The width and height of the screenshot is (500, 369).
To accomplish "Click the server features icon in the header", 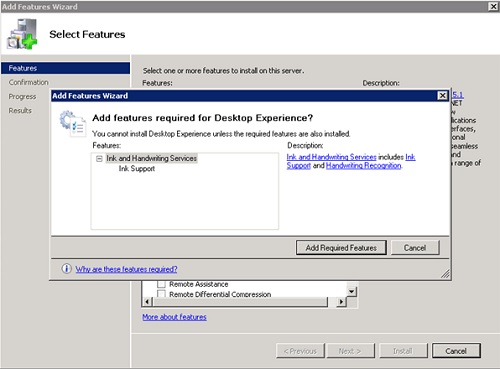I will pyautogui.click(x=22, y=34).
